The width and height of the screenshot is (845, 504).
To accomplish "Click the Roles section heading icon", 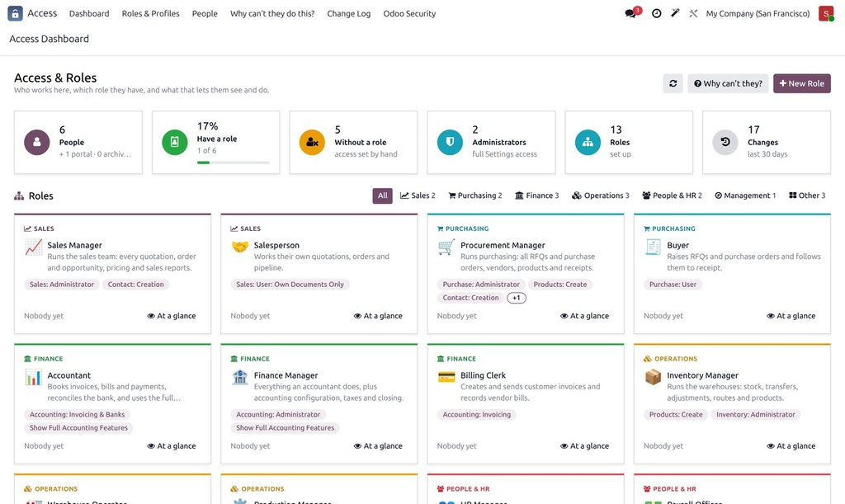I will coord(19,196).
